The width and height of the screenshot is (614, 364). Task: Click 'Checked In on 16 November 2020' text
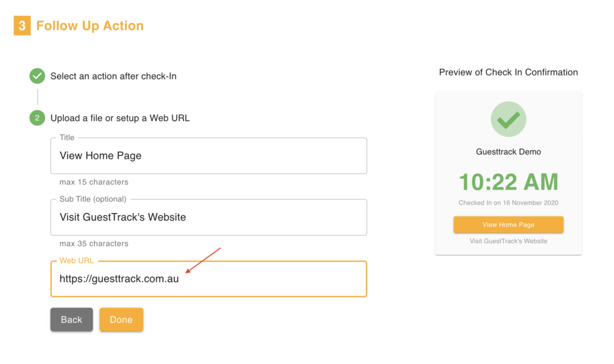pos(508,203)
